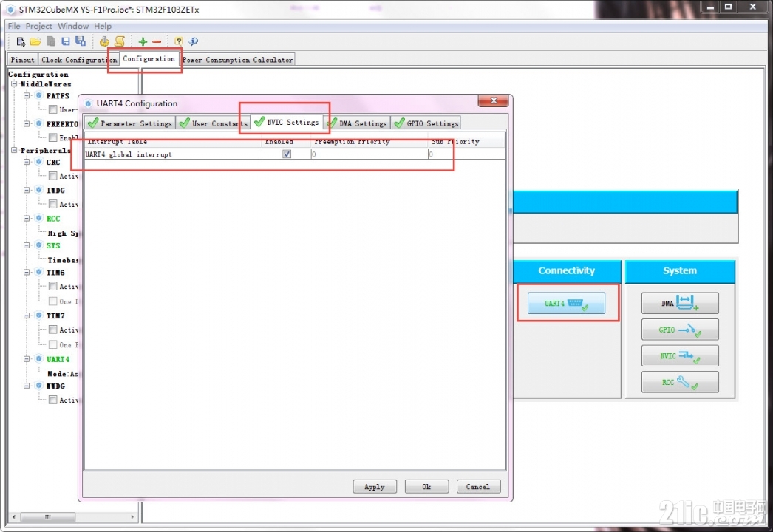Click the tree scrollbar right arrow
Screen dimensions: 773x532
click(x=132, y=516)
